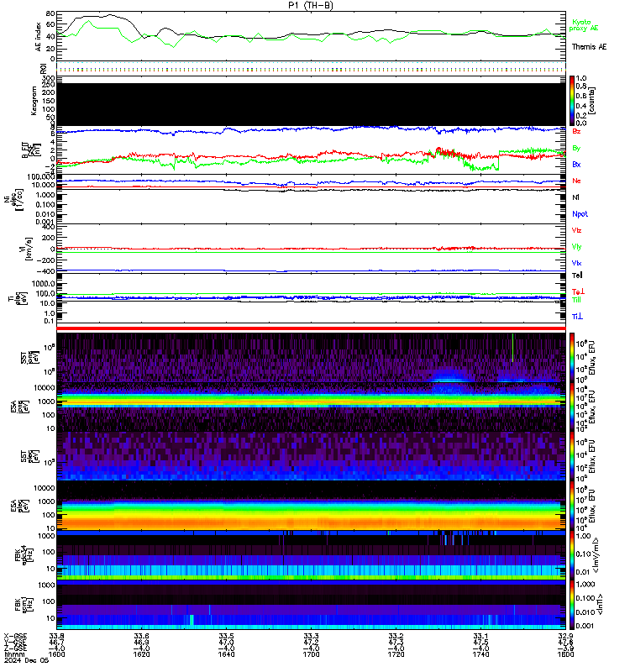Select the blue "Bx" legend label
The width and height of the screenshot is (630, 672).
tap(576, 164)
